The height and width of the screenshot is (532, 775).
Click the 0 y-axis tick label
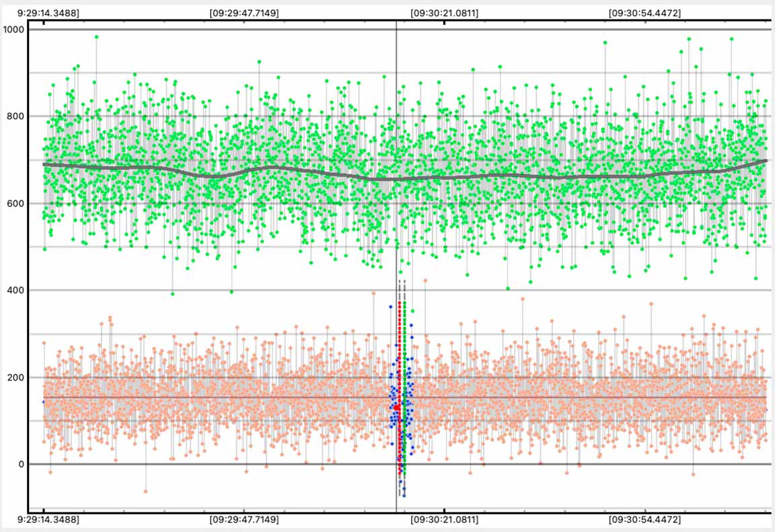(x=21, y=464)
